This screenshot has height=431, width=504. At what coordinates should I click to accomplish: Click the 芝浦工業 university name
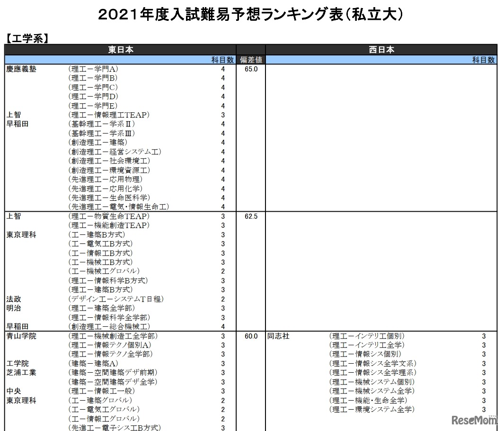click(21, 372)
